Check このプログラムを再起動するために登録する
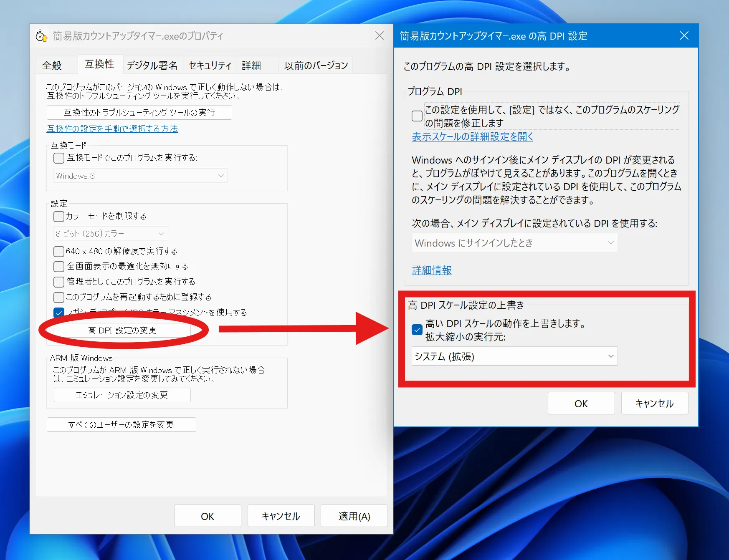The width and height of the screenshot is (729, 560). (x=59, y=297)
